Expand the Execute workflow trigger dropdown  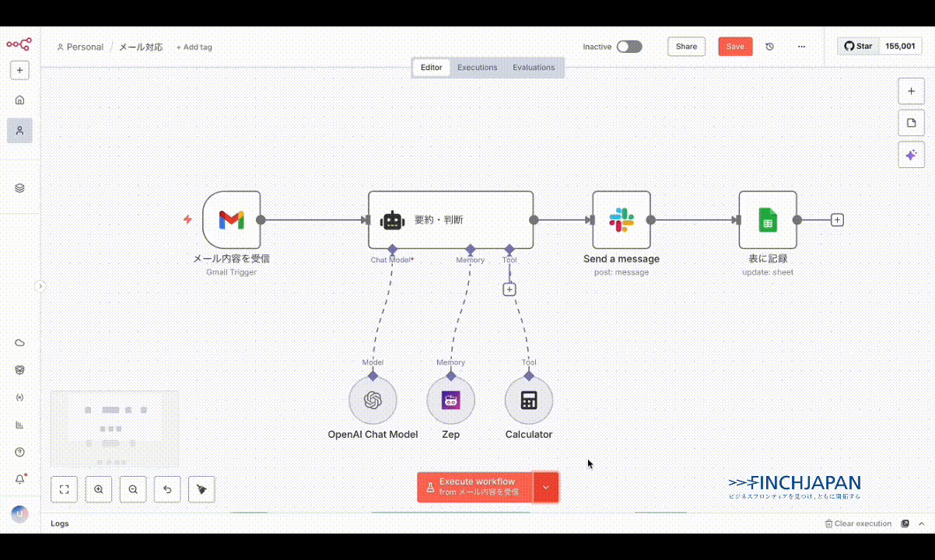click(546, 487)
